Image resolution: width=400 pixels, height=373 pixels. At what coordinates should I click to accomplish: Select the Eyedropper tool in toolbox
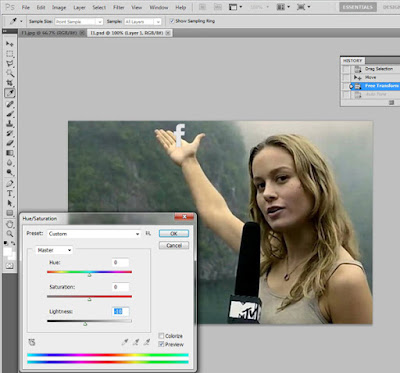10,93
